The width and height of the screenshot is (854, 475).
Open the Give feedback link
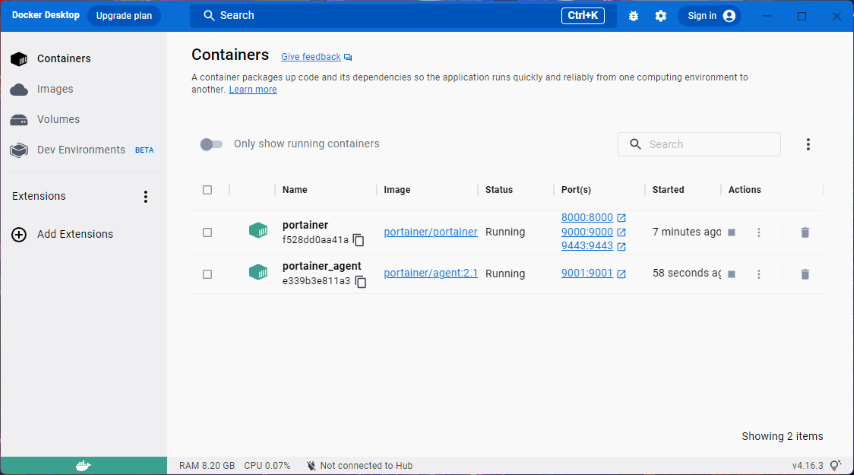pos(311,57)
